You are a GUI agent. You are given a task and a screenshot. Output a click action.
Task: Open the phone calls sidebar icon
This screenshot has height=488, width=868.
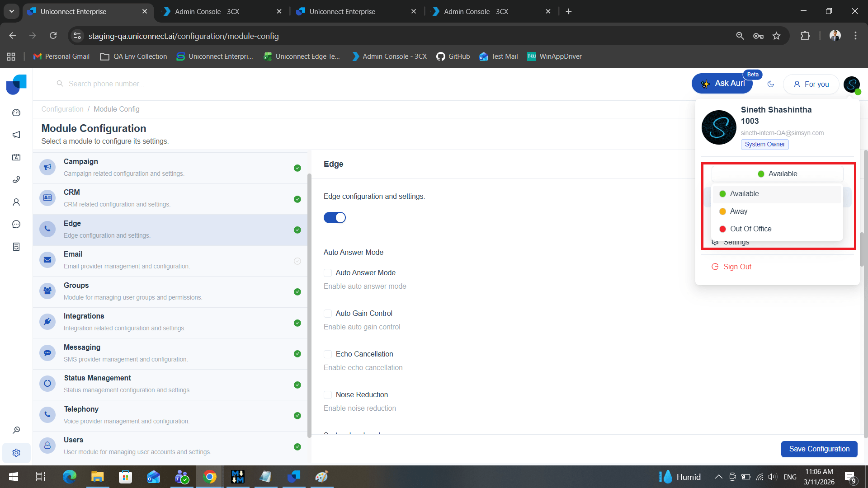16,179
